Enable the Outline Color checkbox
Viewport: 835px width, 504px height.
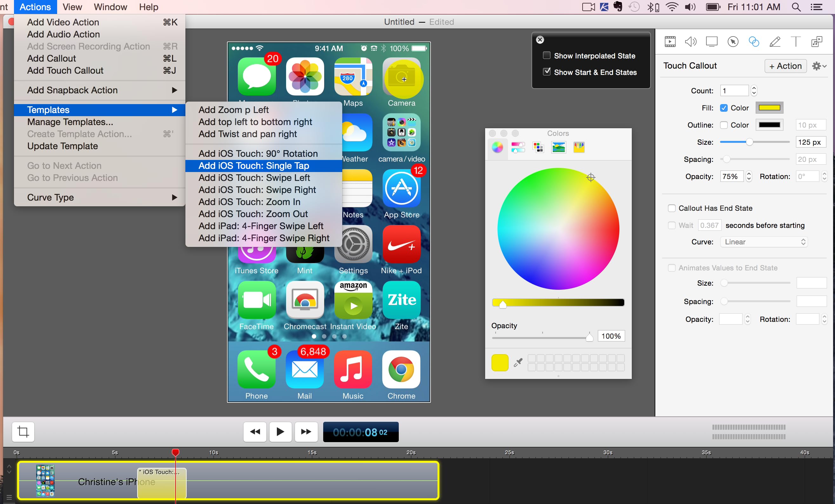(x=724, y=125)
